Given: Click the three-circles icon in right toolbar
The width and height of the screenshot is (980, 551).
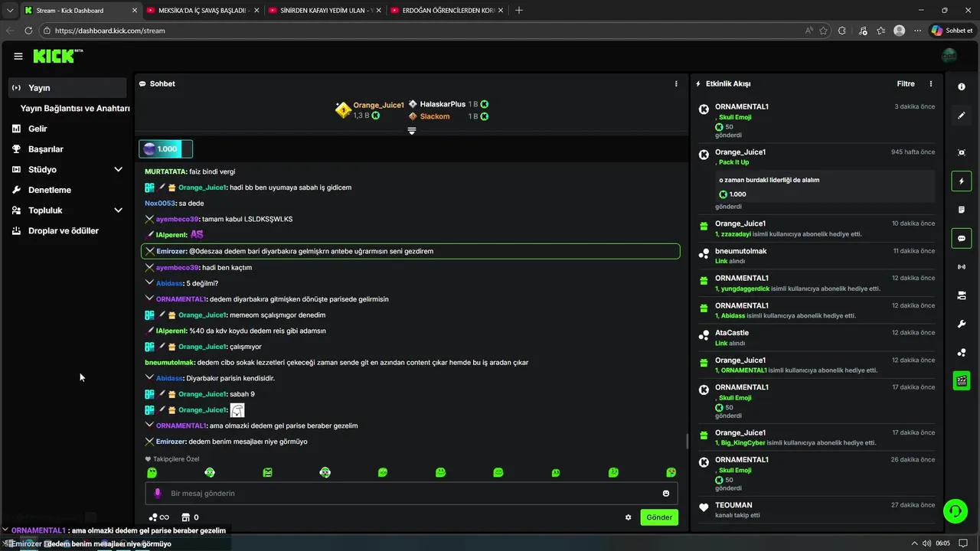Looking at the screenshot, I should 962,352.
